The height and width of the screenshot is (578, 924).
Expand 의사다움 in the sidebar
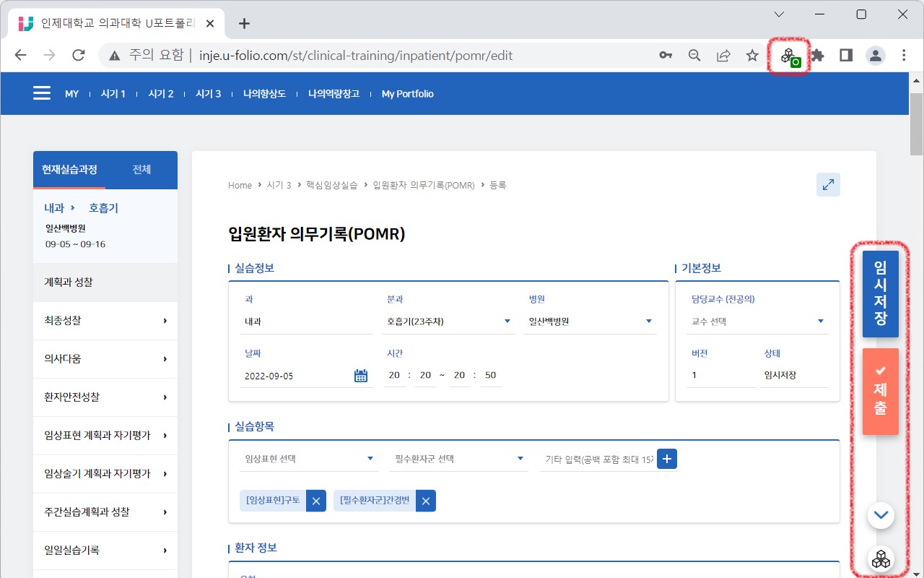click(x=105, y=359)
